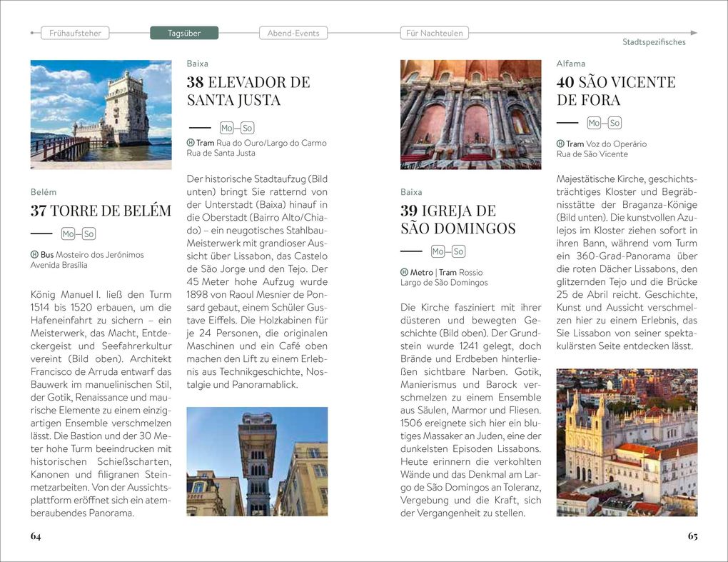Image resolution: width=728 pixels, height=562 pixels.
Task: Click the Stadtspezifisches label
Action: 654,42
